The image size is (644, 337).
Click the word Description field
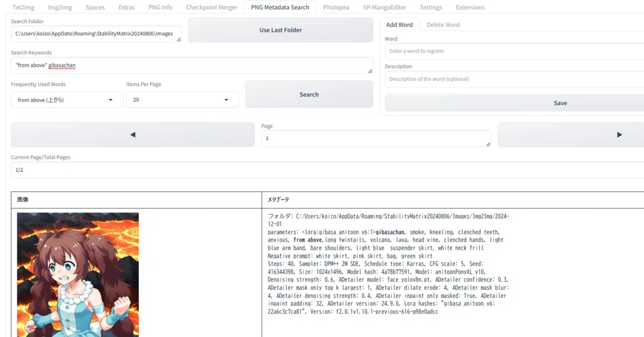point(514,79)
